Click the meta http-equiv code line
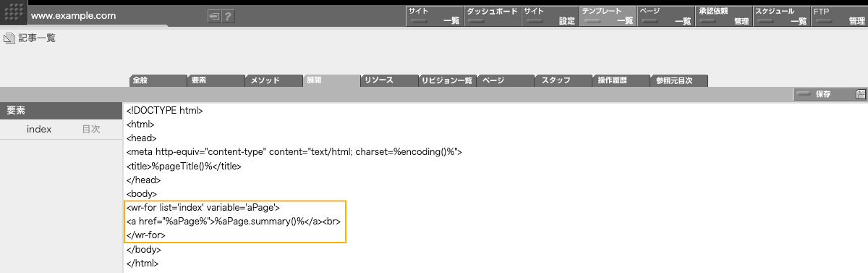Screen dimensions: 868x273 [294, 152]
